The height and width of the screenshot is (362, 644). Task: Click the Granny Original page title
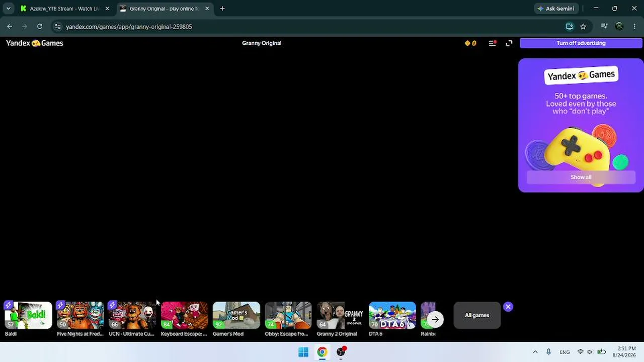[262, 43]
